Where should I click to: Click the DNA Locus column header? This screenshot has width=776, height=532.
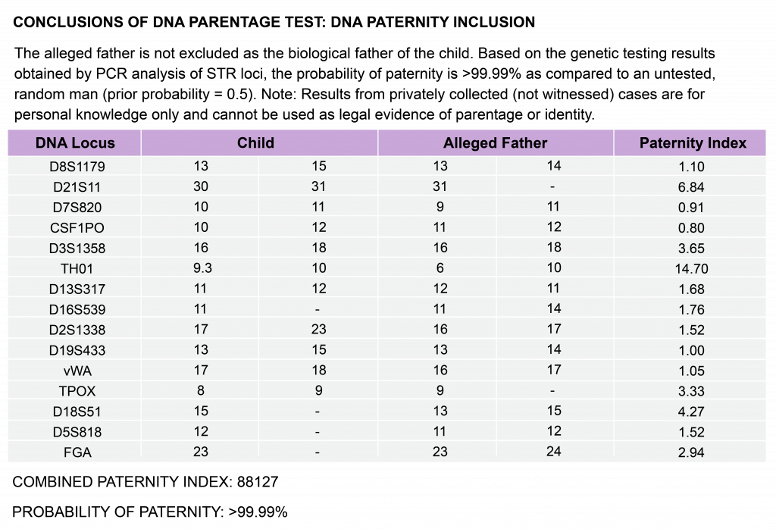(x=75, y=143)
